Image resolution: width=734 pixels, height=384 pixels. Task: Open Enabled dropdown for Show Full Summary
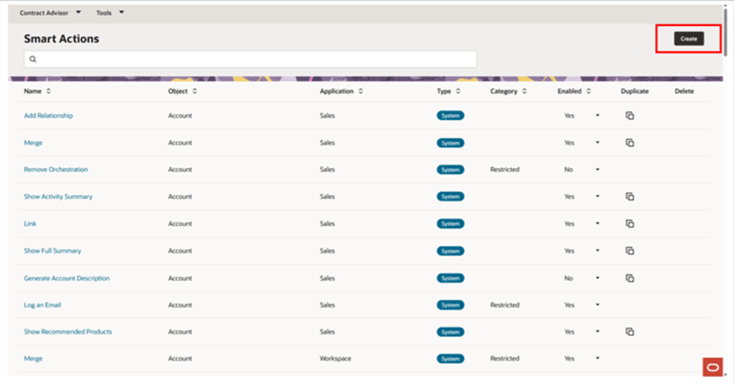tap(597, 251)
